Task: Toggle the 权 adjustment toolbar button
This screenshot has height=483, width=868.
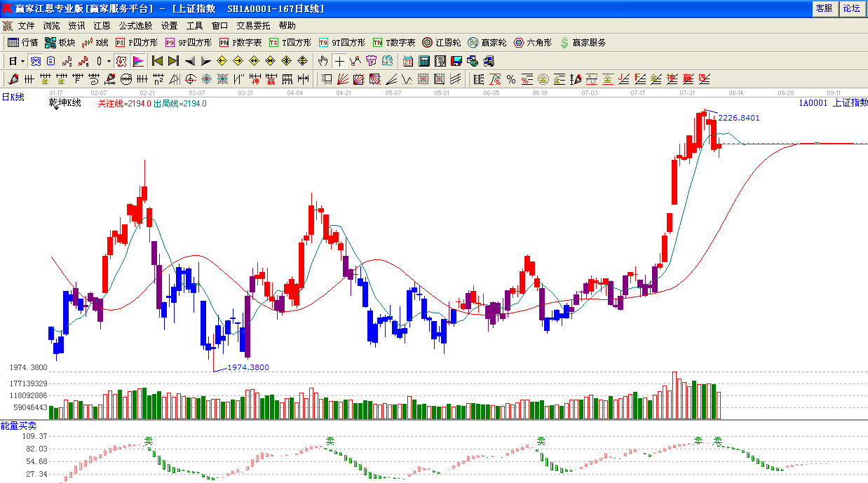Action: coord(121,61)
